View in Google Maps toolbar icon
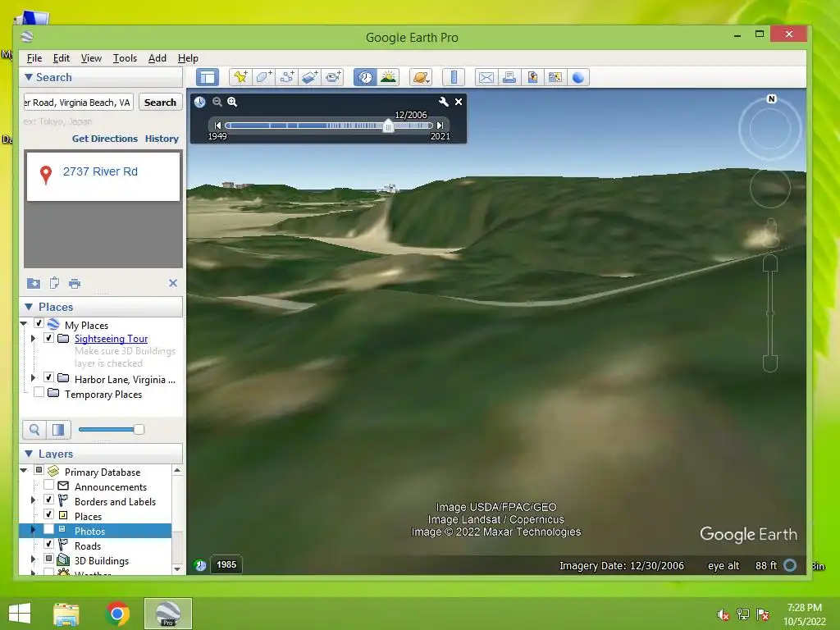 (555, 77)
